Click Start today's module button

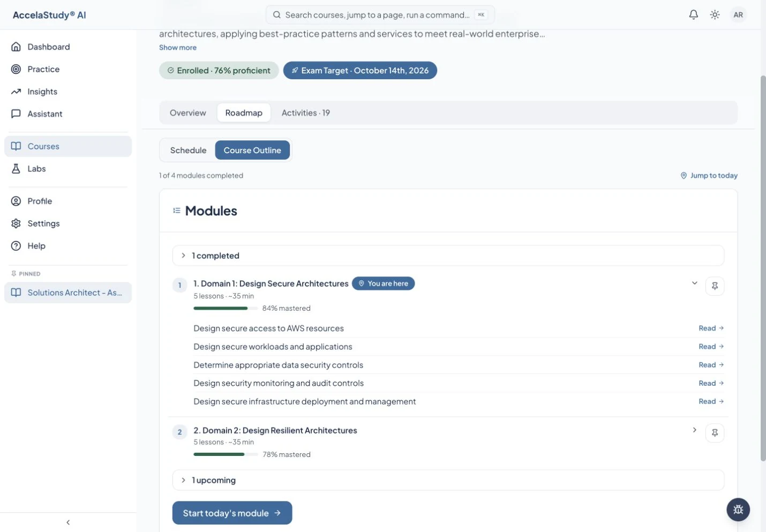point(232,513)
